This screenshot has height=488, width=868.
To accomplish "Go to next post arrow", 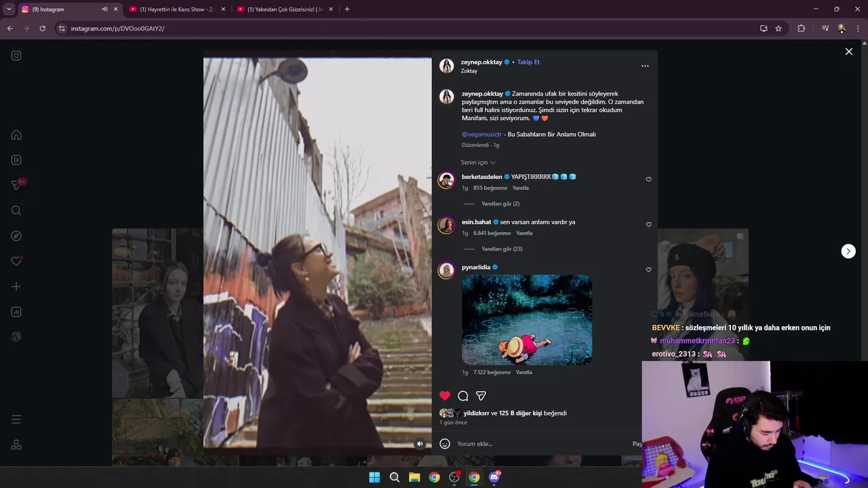I will [848, 251].
